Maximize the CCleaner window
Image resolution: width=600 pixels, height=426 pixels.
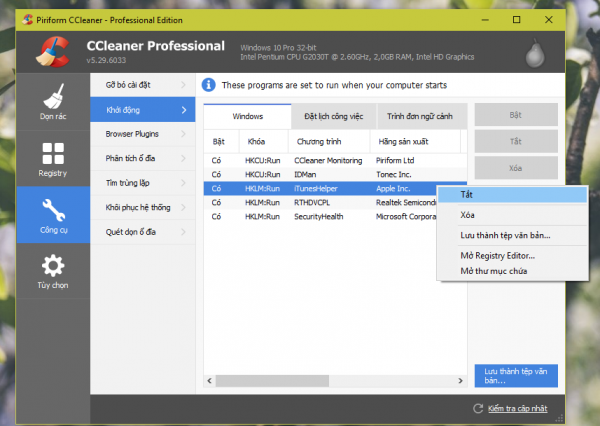(517, 20)
